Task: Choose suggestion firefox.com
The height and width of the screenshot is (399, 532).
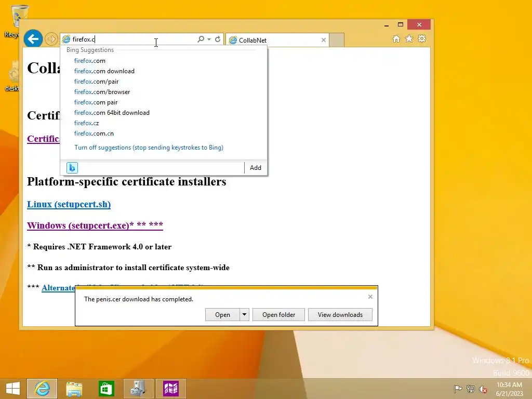Action: tap(89, 61)
